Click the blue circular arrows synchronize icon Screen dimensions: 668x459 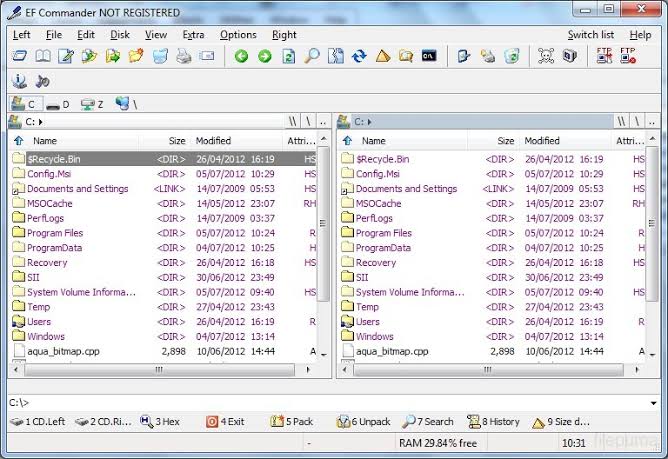point(359,56)
